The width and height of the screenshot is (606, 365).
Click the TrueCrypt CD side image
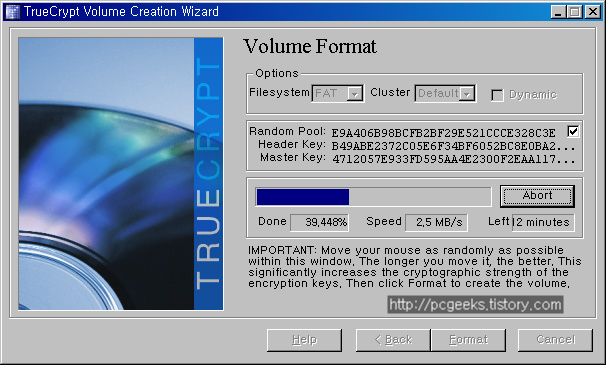point(121,174)
